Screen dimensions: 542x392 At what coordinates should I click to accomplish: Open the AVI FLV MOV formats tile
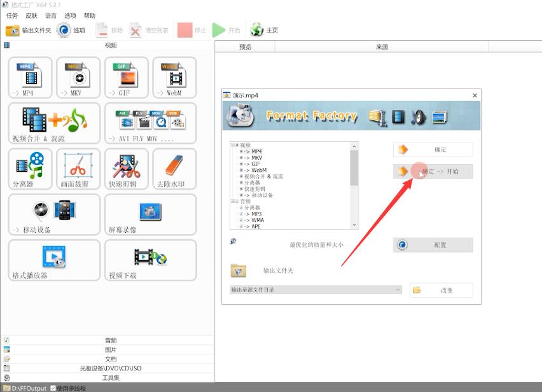(151, 123)
